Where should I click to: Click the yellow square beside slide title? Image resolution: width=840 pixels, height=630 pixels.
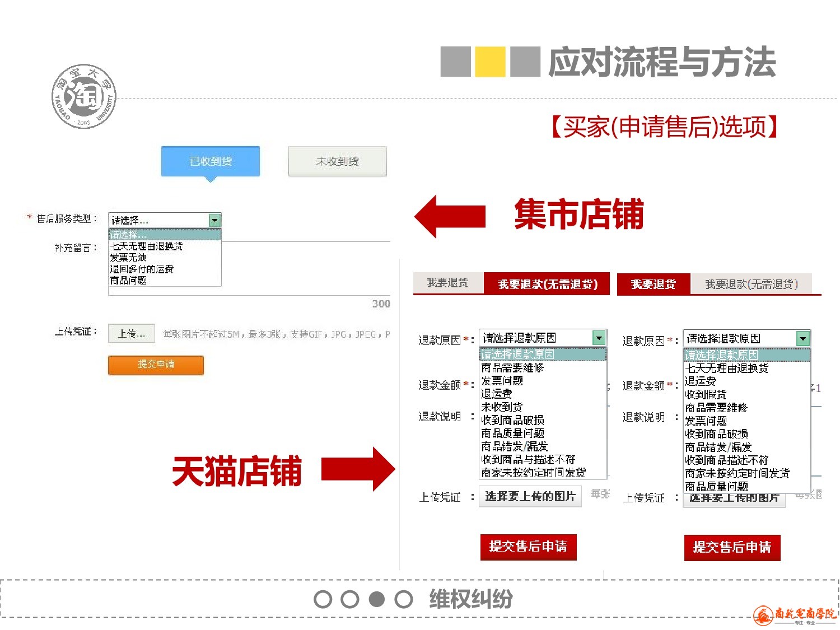tap(490, 62)
